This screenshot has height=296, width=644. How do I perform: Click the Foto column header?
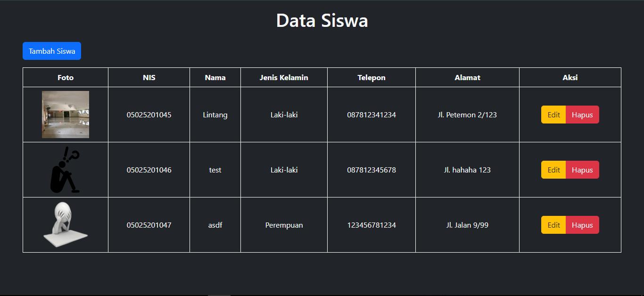click(x=65, y=77)
